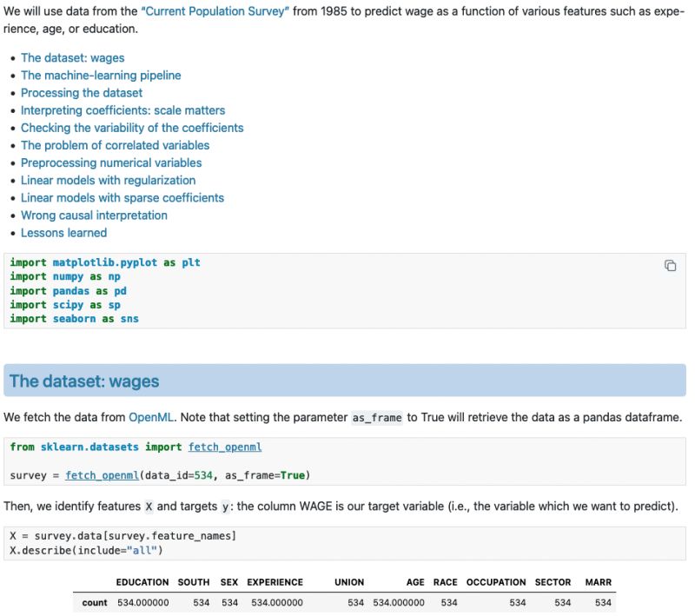The height and width of the screenshot is (616, 695).
Task: Follow the OpenML hyperlink
Action: [149, 414]
